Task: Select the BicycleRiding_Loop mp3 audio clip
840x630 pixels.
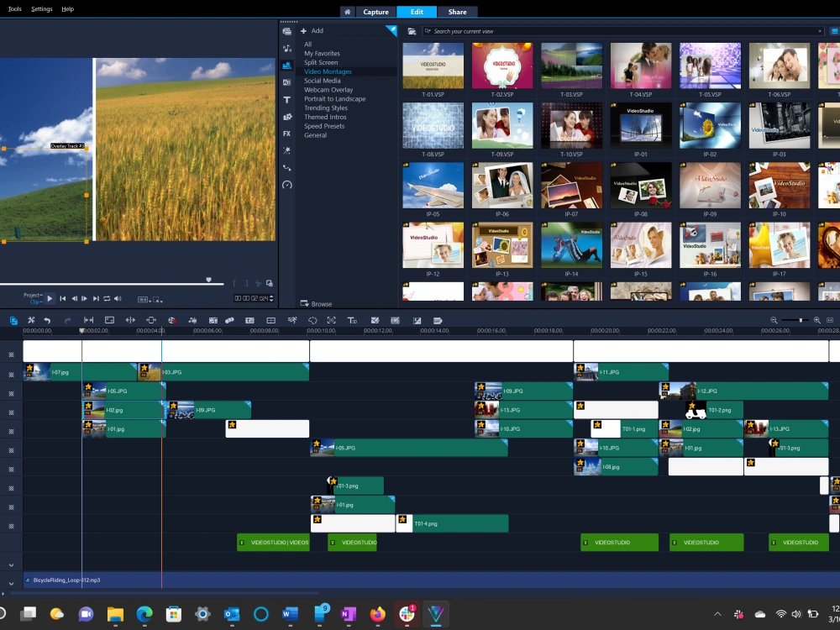Action: (x=431, y=580)
